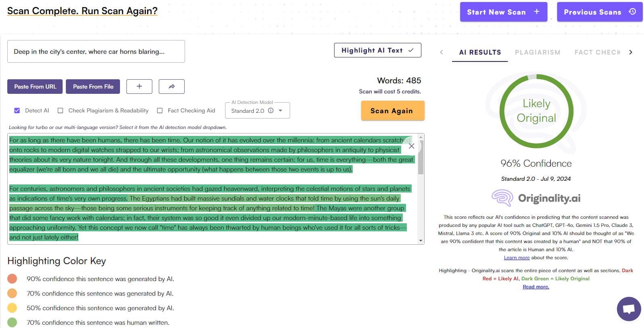Screen dimensions: 644x328
Task: Expand the AI Detection Model dropdown
Action: 281,111
